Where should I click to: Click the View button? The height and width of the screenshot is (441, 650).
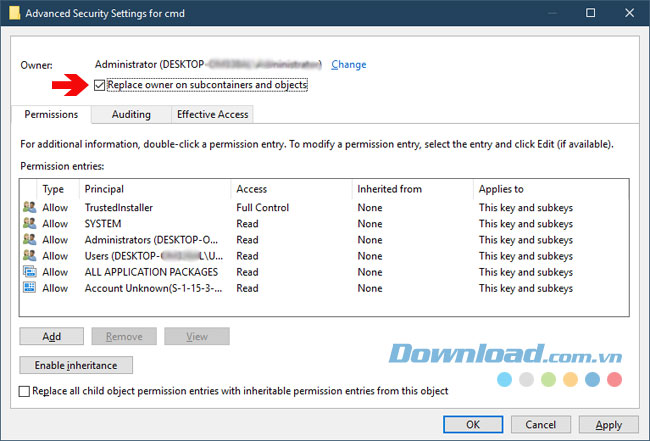coord(196,336)
